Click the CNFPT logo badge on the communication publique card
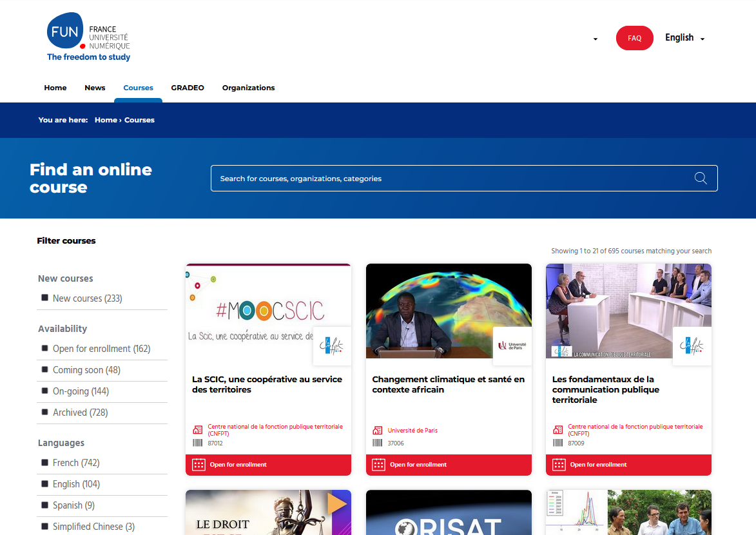Viewport: 756px width, 535px height. point(692,346)
